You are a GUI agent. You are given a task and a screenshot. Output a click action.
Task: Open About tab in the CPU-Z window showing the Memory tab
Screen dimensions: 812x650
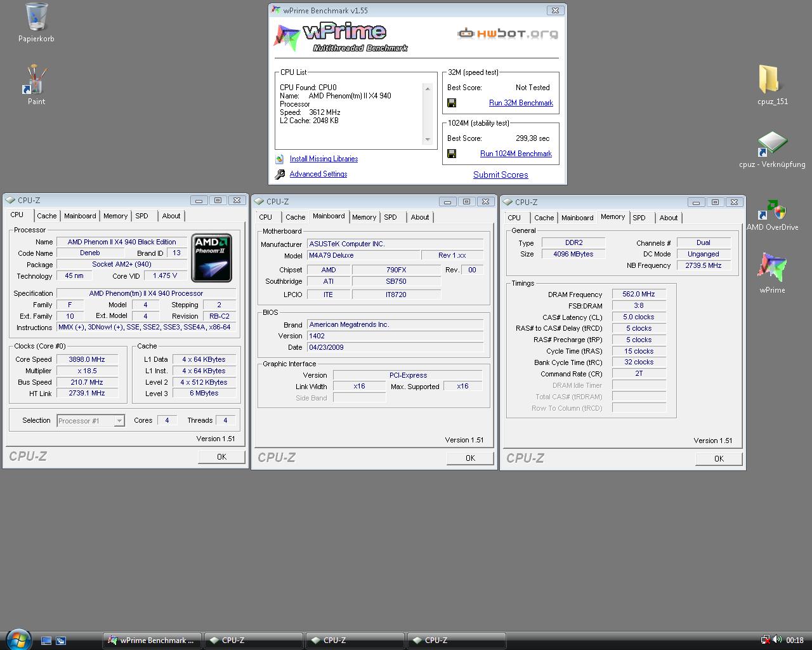tap(669, 218)
